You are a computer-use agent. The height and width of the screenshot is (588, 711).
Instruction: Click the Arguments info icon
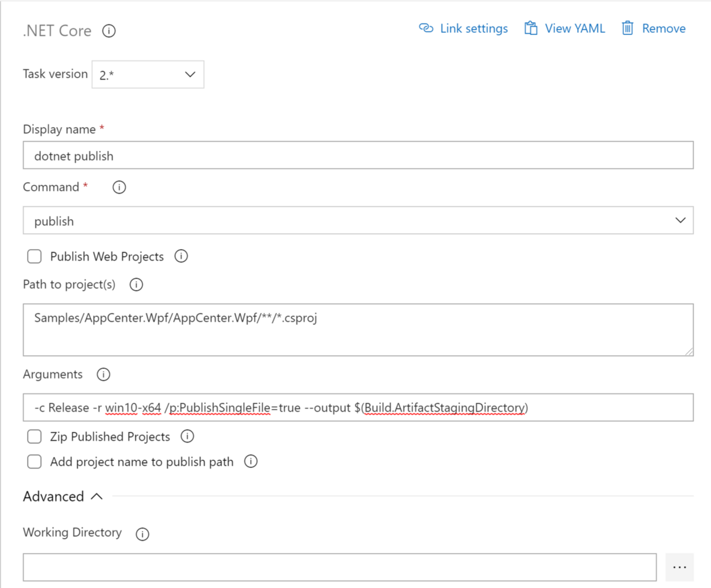coord(103,374)
